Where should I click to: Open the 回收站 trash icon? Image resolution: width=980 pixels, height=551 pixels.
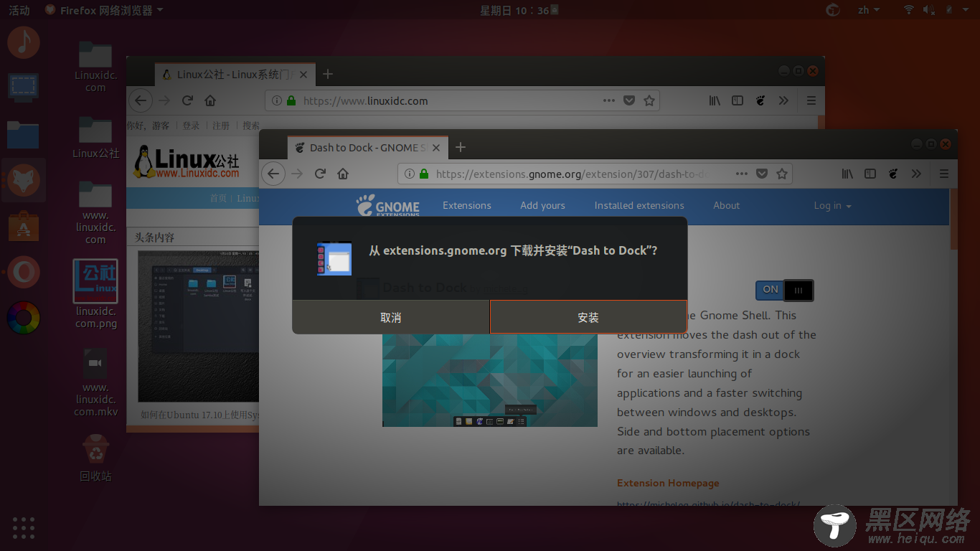pos(95,458)
